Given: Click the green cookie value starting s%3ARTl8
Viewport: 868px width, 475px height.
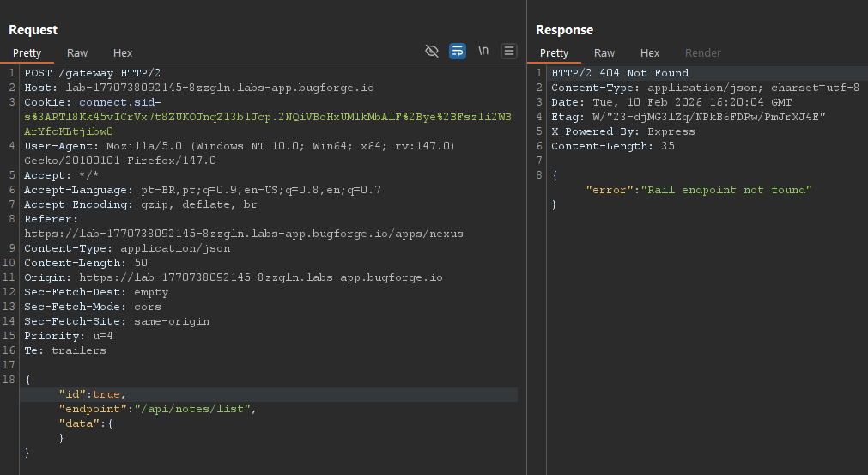Looking at the screenshot, I should click(x=268, y=124).
